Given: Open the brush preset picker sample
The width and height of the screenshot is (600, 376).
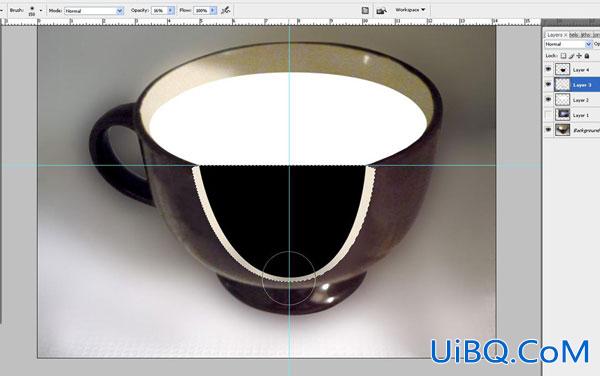Looking at the screenshot, I should click(32, 11).
